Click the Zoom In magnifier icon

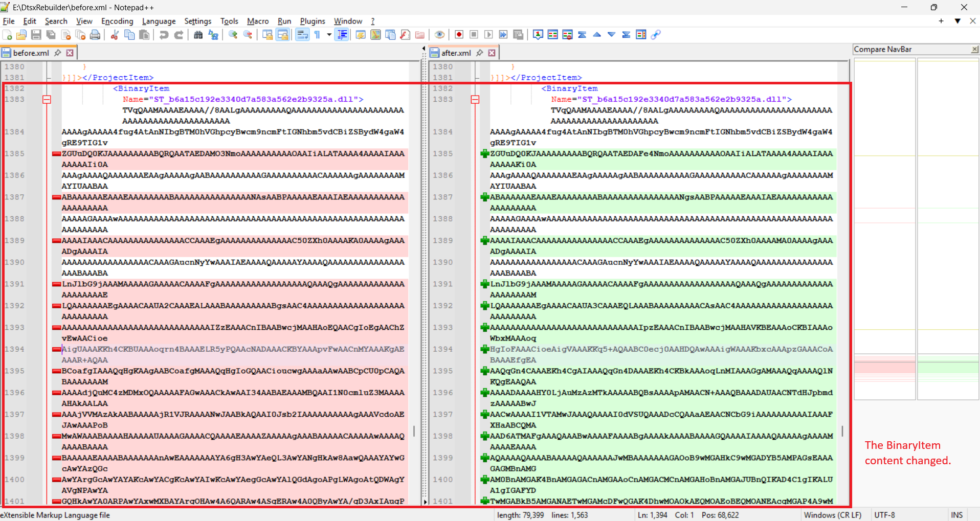click(233, 35)
